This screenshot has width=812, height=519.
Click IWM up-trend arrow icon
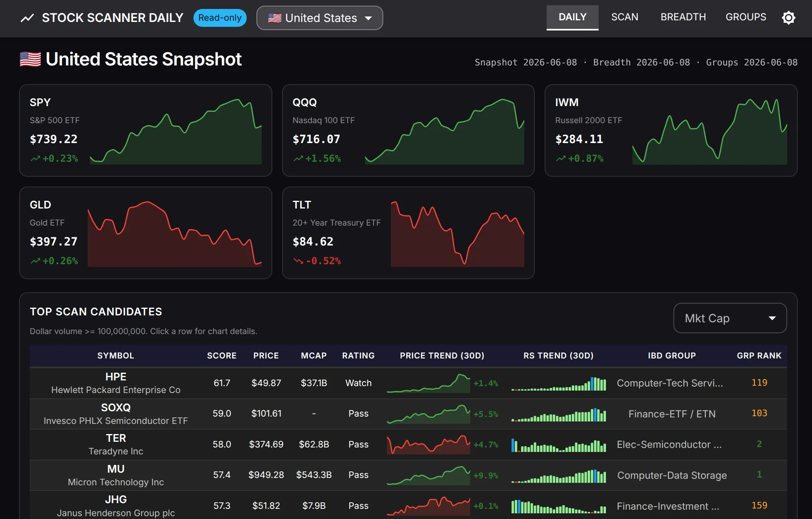561,159
